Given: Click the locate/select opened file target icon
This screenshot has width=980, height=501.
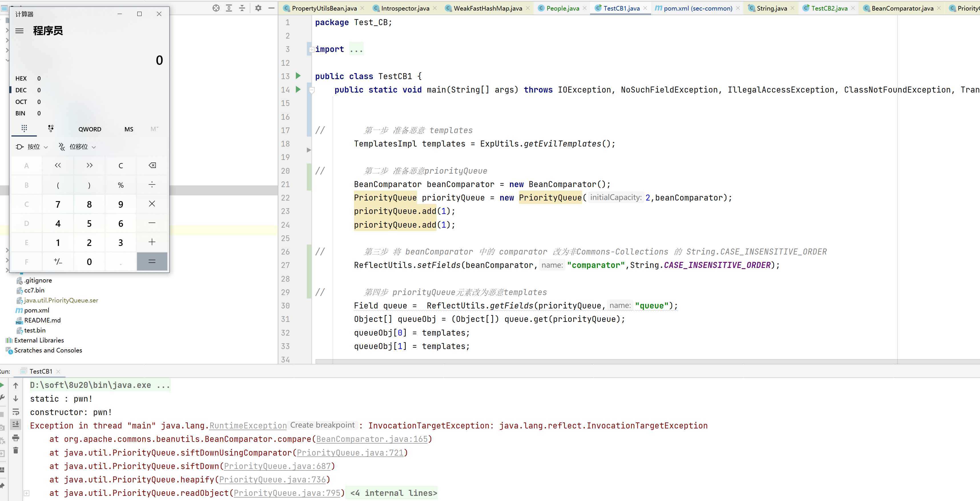Looking at the screenshot, I should click(216, 8).
